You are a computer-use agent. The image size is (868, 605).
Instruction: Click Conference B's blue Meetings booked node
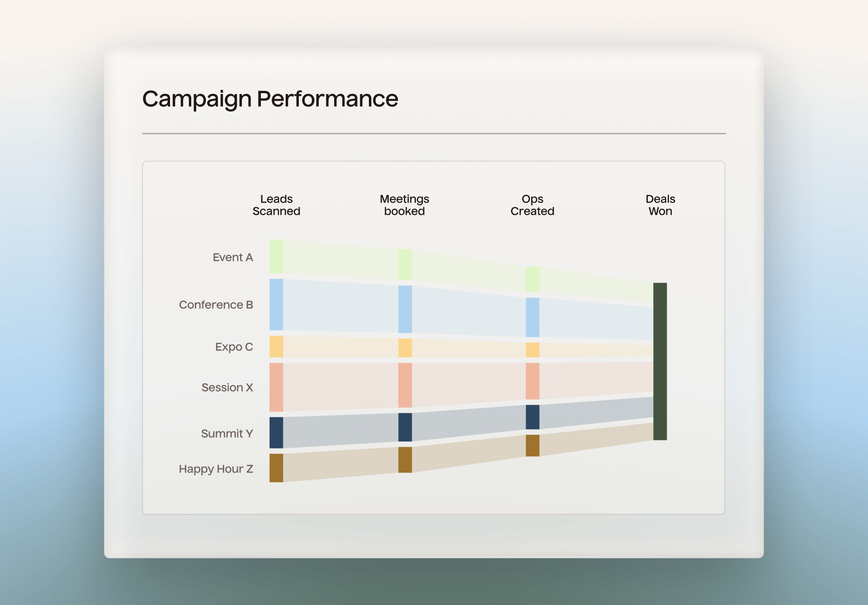click(405, 309)
